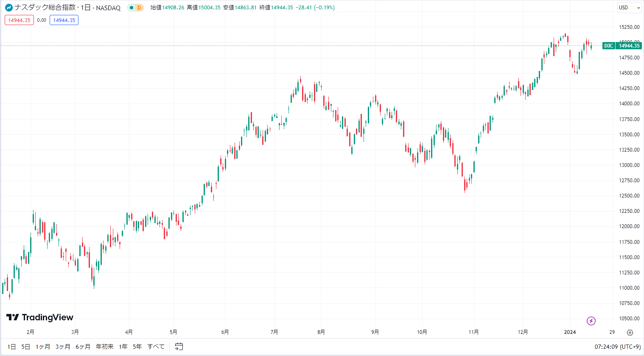Select the 1日 time range

(x=11, y=347)
